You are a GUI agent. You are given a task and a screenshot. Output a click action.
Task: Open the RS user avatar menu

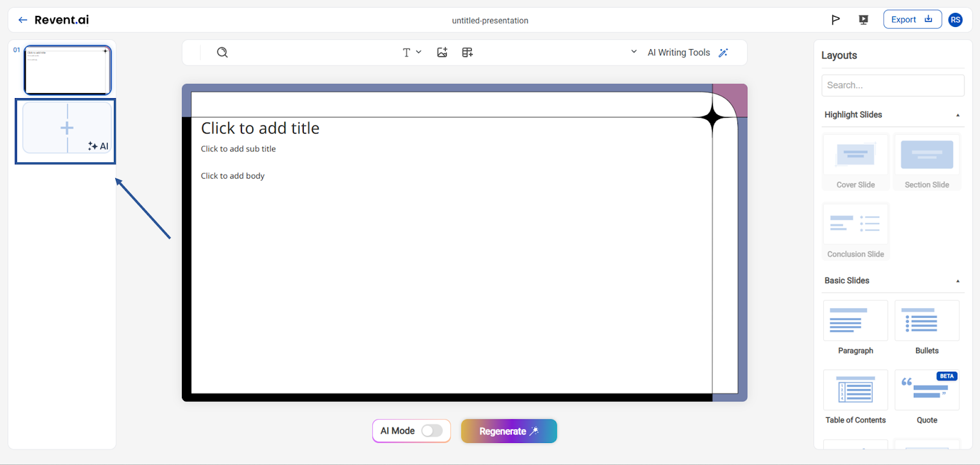click(x=956, y=20)
